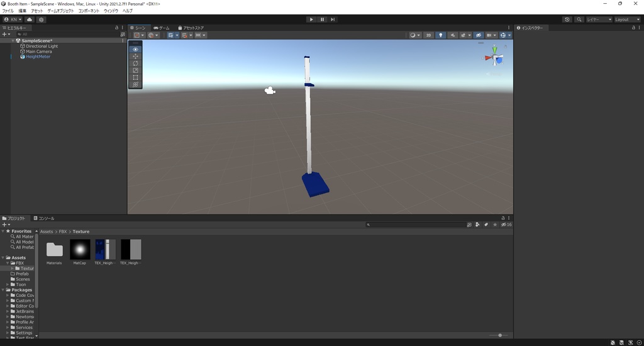Image resolution: width=644 pixels, height=346 pixels.
Task: Click the project search-by-type icon
Action: click(x=477, y=225)
